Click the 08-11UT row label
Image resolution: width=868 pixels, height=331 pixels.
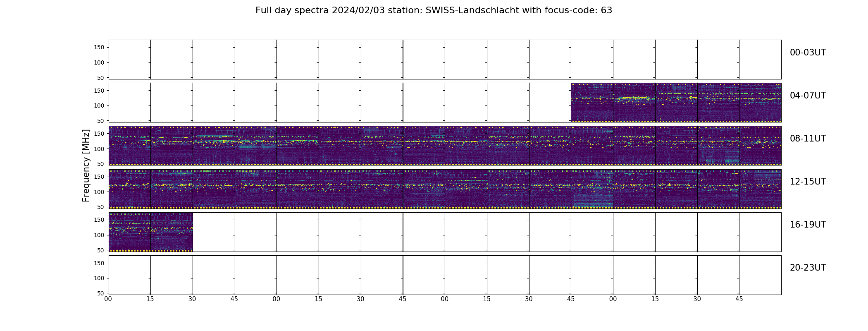point(808,139)
